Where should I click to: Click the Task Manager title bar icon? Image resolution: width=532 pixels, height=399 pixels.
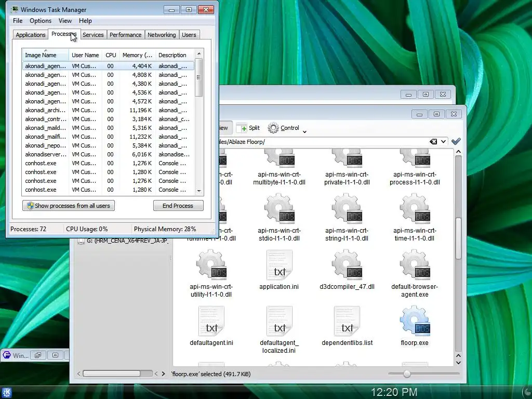pos(14,9)
